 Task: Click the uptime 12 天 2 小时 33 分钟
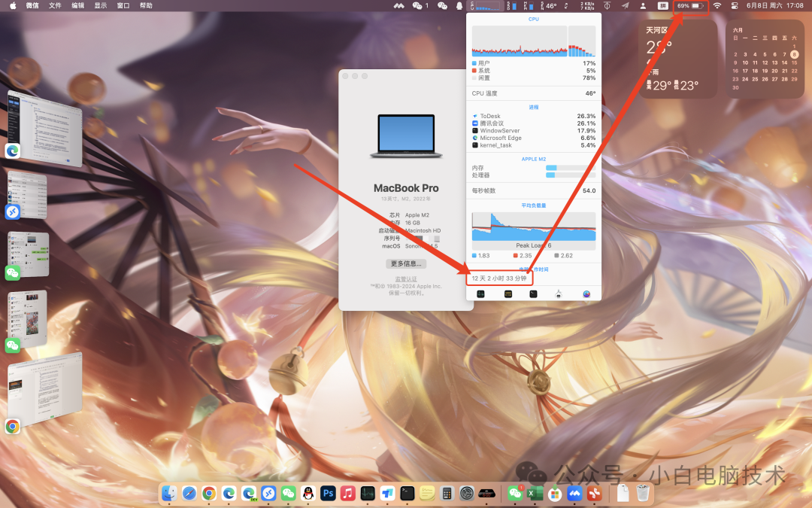[x=499, y=278]
